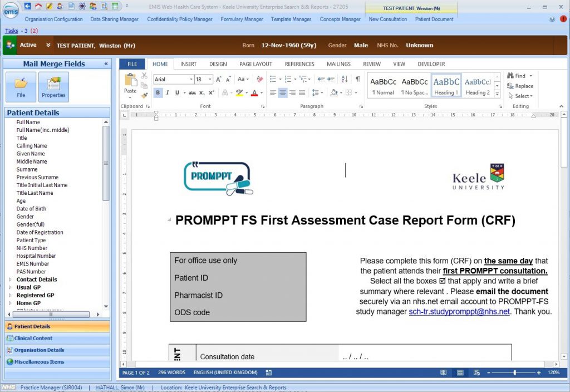Open the line spacing dropdown
The image size is (570, 392).
click(317, 93)
